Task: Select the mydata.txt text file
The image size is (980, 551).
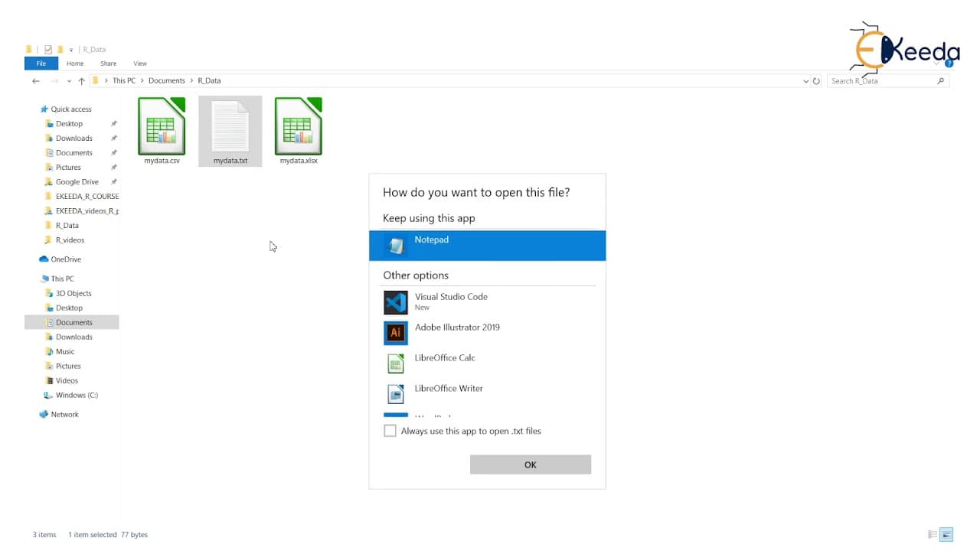Action: pos(230,131)
